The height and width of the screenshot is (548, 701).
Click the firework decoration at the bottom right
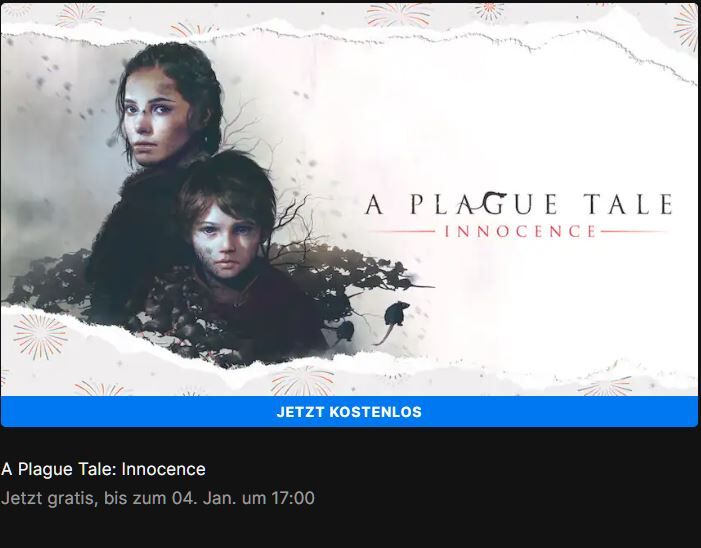point(605,385)
